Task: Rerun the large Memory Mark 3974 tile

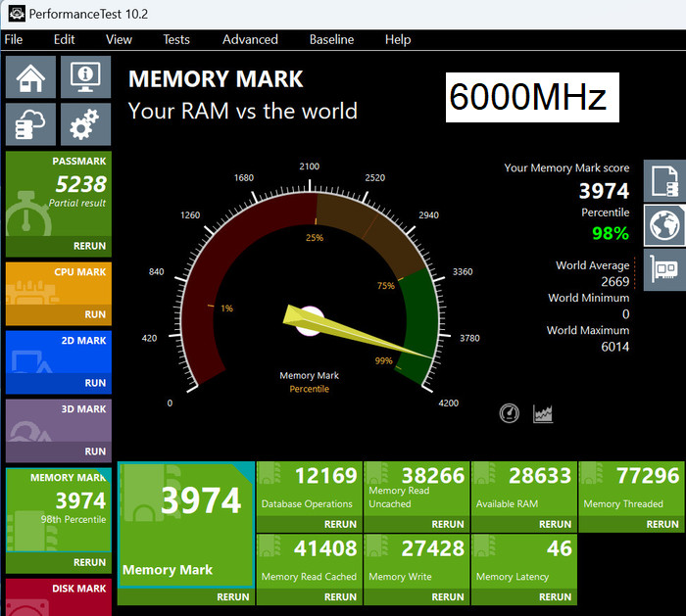Action: click(x=233, y=596)
